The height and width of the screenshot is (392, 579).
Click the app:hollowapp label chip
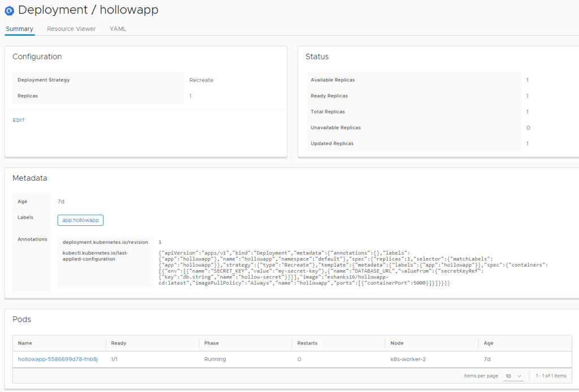pyautogui.click(x=80, y=220)
